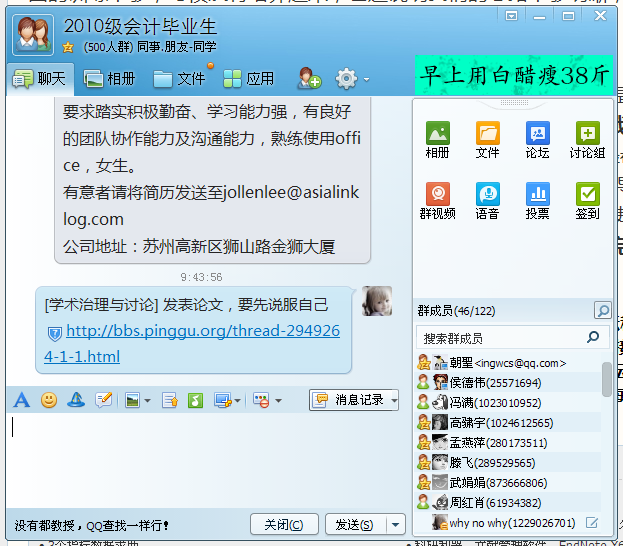Click the magic emoticon wizard hat icon
Screen dimensions: 623x546
[x=76, y=400]
